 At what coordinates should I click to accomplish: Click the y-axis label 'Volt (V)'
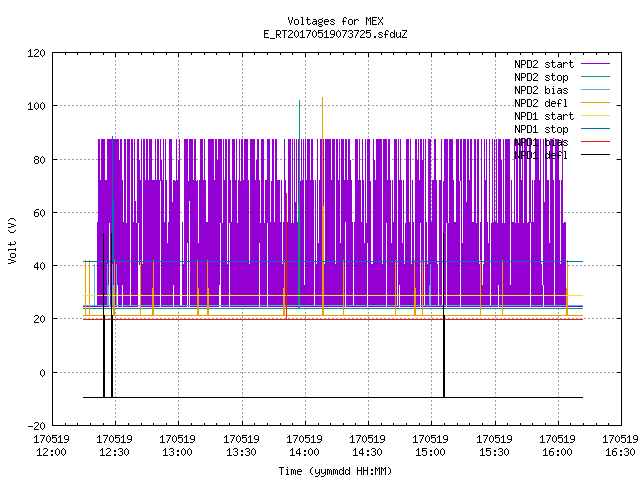tap(12, 240)
